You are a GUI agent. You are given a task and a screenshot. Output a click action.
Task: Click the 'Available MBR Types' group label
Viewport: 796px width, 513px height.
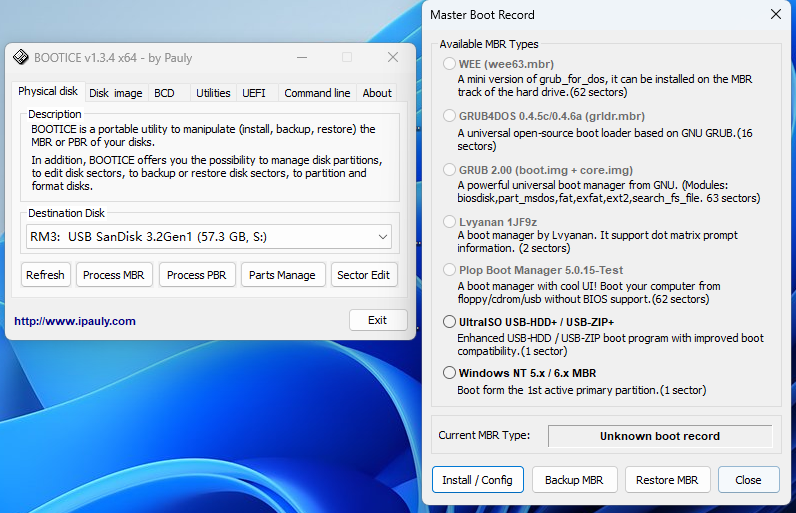(489, 44)
